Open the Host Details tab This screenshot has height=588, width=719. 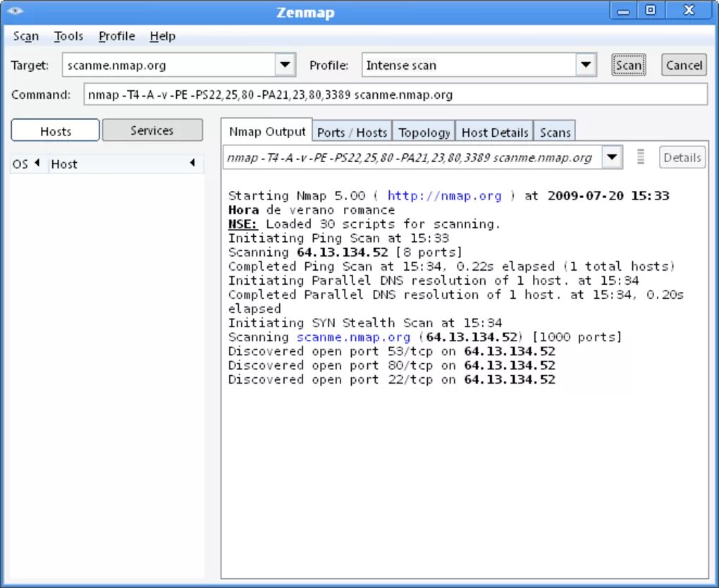coord(494,132)
